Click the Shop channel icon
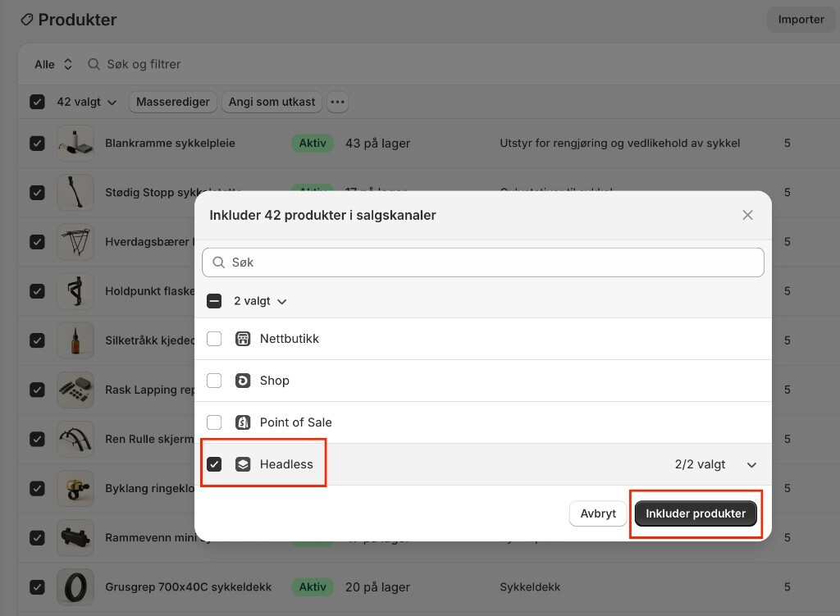This screenshot has height=616, width=840. coord(243,381)
